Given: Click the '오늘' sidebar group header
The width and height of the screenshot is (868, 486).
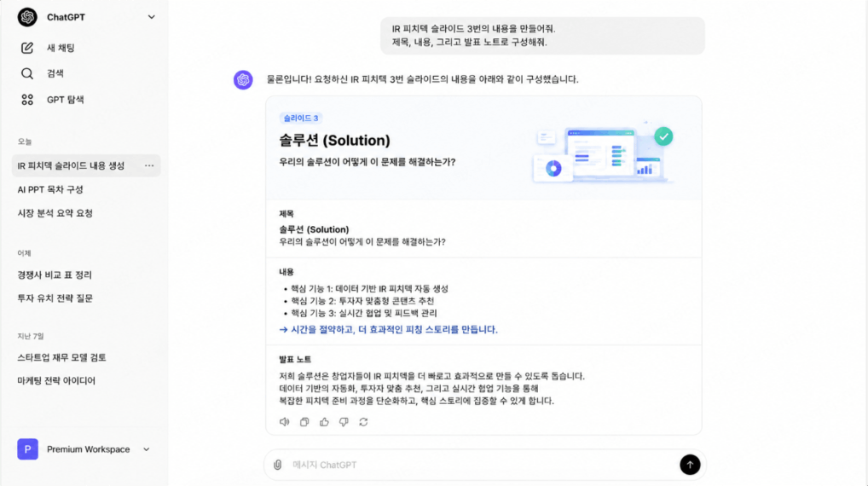Looking at the screenshot, I should pos(25,142).
